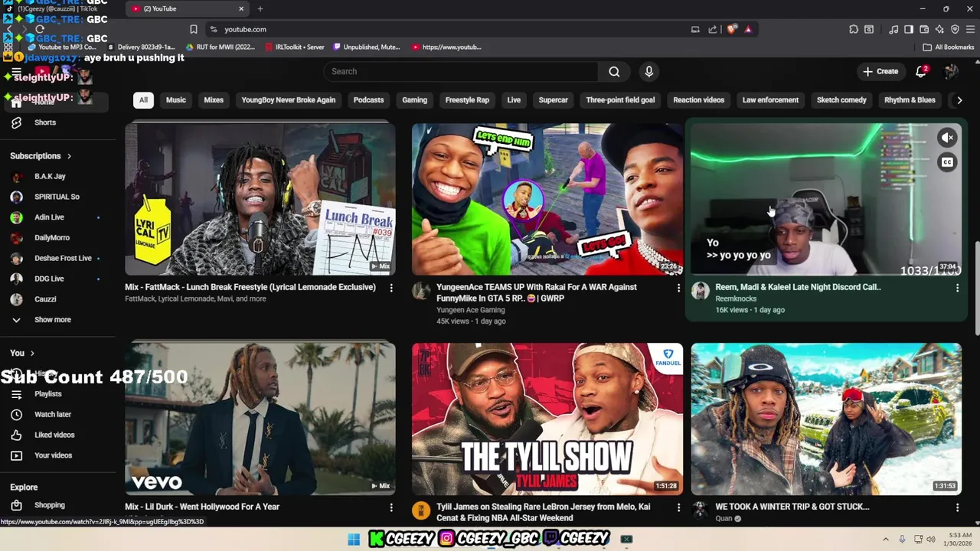Open Your videos in the sidebar
The width and height of the screenshot is (980, 551).
tap(53, 455)
